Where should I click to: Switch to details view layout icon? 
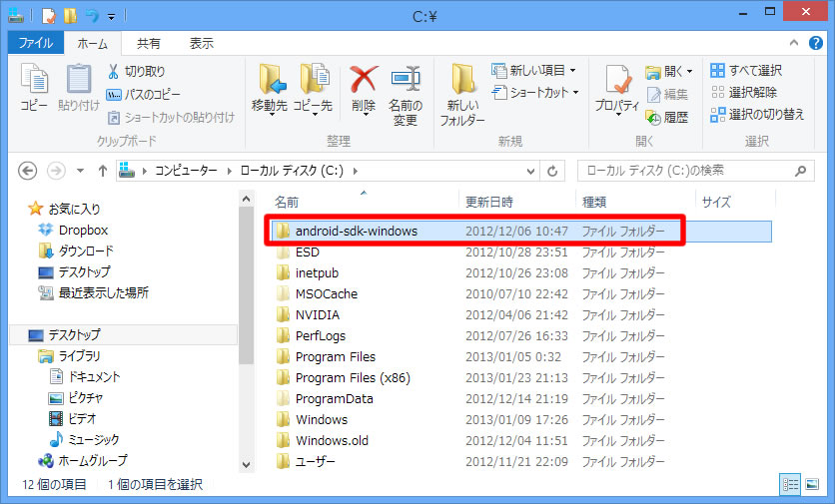(x=790, y=484)
